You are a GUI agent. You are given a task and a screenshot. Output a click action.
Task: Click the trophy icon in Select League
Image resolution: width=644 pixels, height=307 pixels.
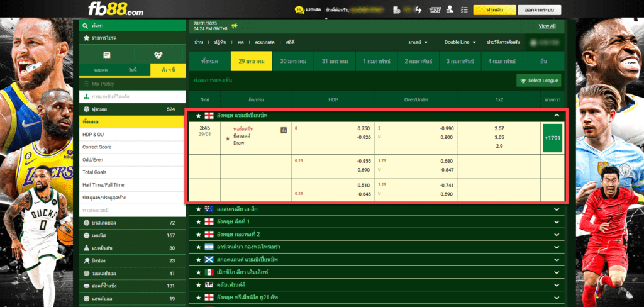click(x=523, y=81)
